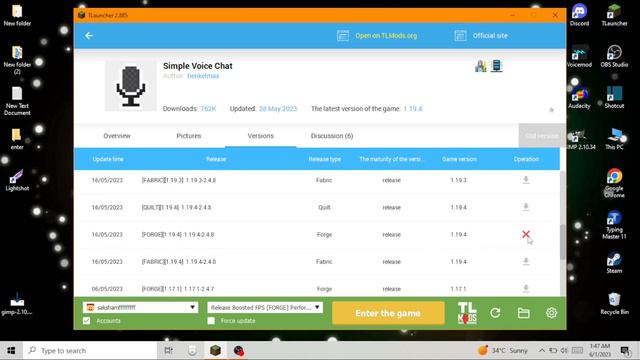Image resolution: width=640 pixels, height=360 pixels.
Task: Open the account dropdown
Action: coord(140,307)
